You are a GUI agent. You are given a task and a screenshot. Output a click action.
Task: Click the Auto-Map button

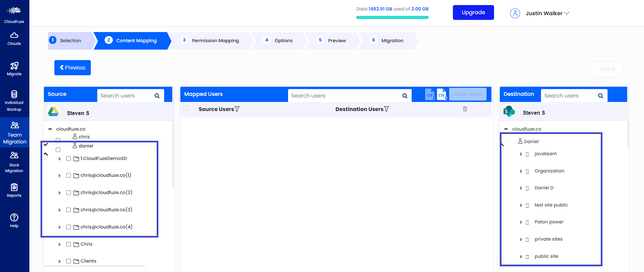[x=468, y=94]
